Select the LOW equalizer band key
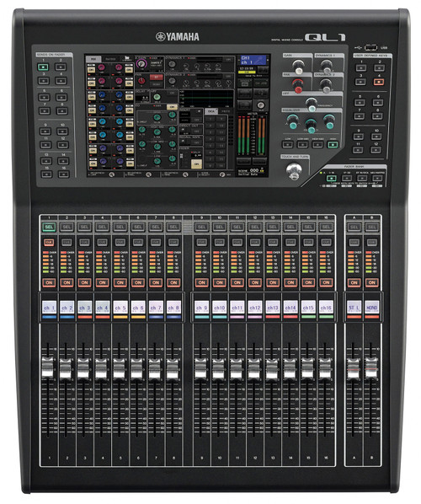This screenshot has width=421, height=504. (x=287, y=145)
